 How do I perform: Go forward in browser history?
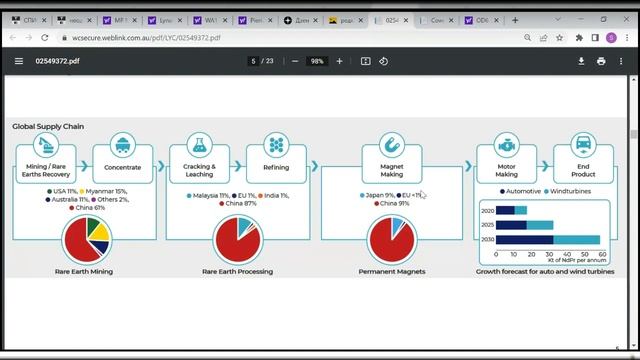pyautogui.click(x=29, y=38)
